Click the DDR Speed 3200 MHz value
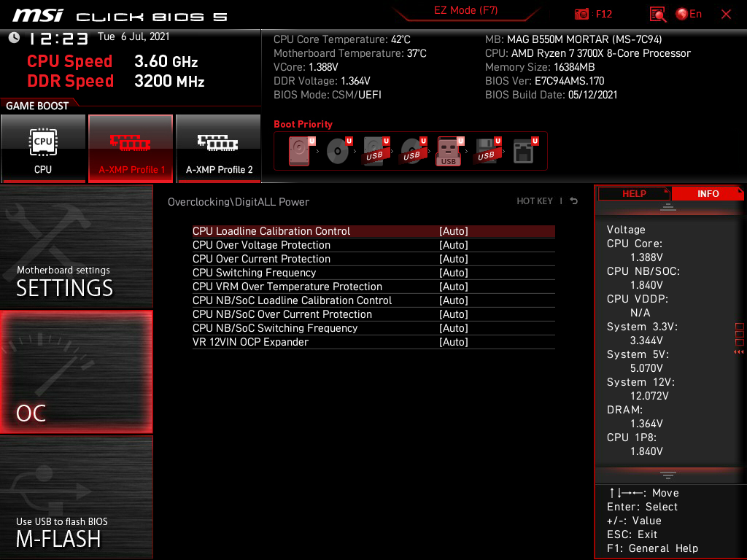 click(x=169, y=81)
